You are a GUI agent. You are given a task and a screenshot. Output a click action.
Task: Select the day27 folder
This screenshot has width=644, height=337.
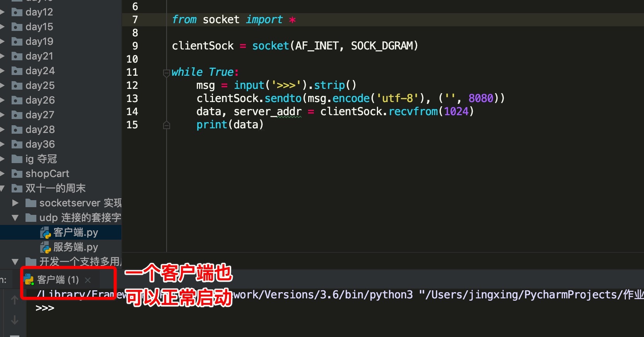(x=39, y=115)
